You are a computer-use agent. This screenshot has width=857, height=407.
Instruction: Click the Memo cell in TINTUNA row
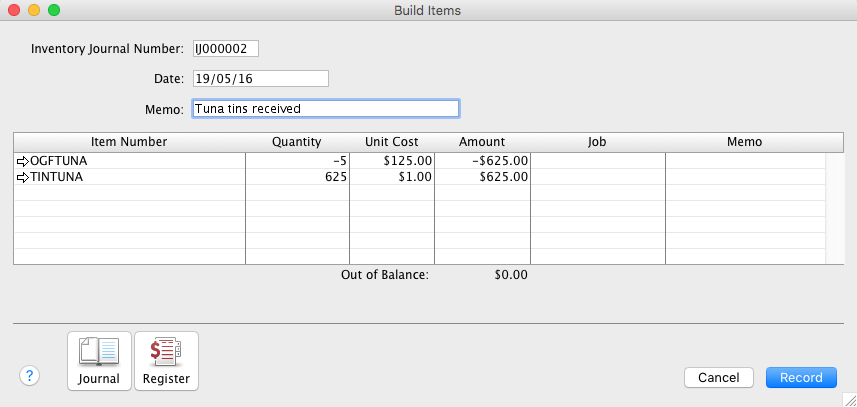pos(745,177)
